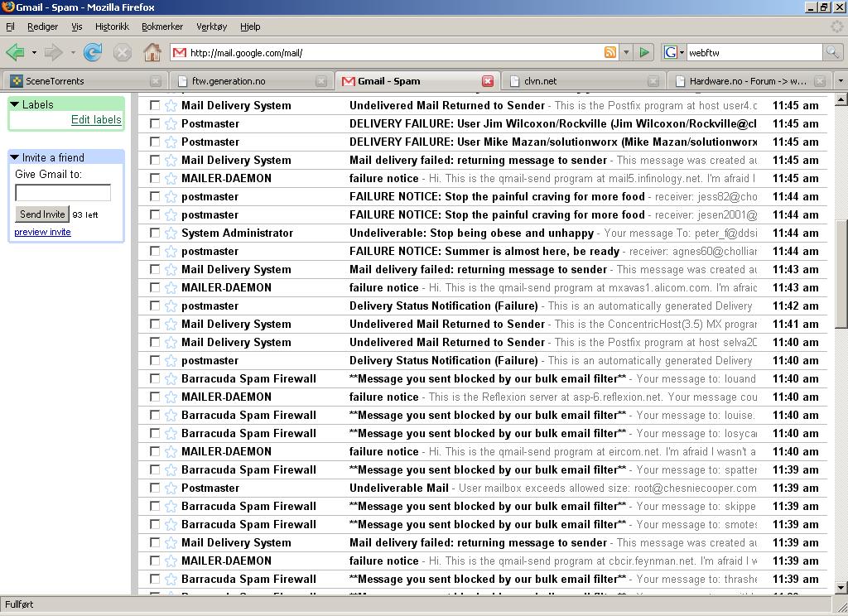The width and height of the screenshot is (848, 616).
Task: Check the Mike Mazan delivery failure message
Action: click(155, 142)
